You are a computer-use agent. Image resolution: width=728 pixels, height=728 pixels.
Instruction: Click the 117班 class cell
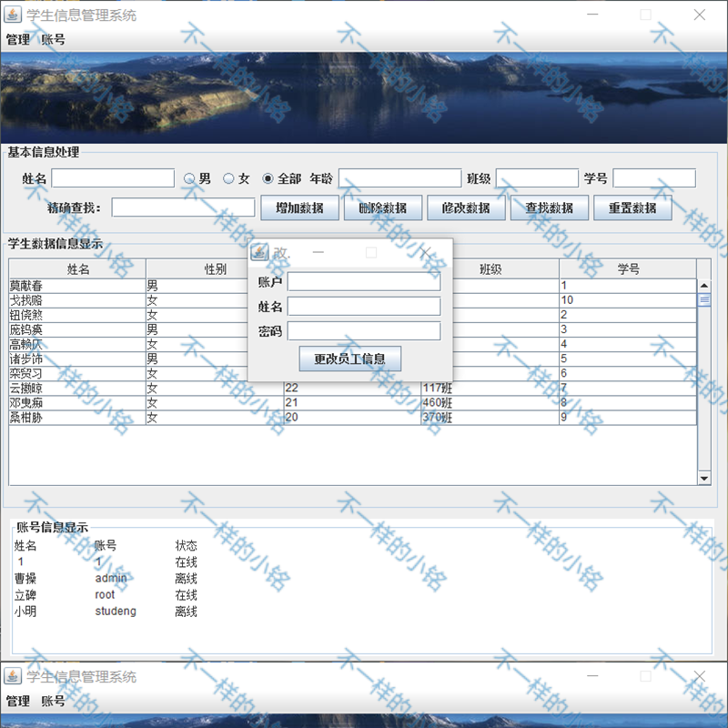pyautogui.click(x=490, y=389)
